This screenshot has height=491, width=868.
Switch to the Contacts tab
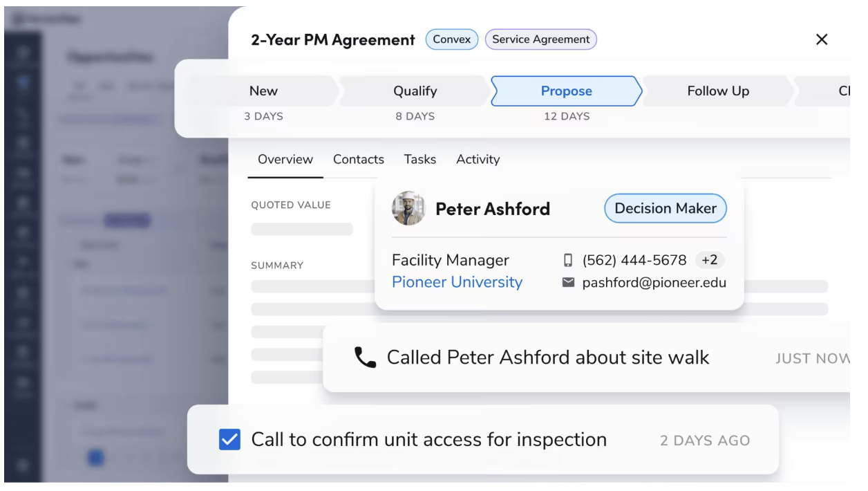[359, 159]
